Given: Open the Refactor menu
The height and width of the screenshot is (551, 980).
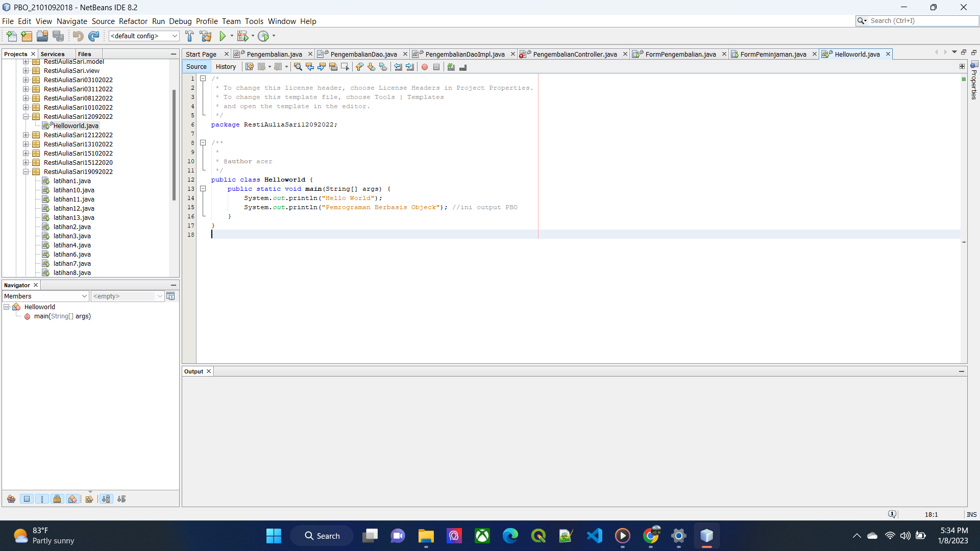Looking at the screenshot, I should (133, 21).
